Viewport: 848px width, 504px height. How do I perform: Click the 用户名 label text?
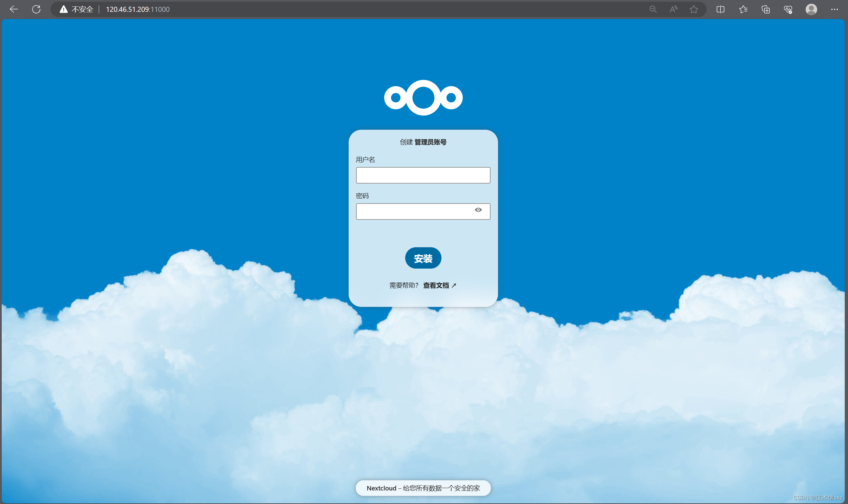[x=365, y=160]
